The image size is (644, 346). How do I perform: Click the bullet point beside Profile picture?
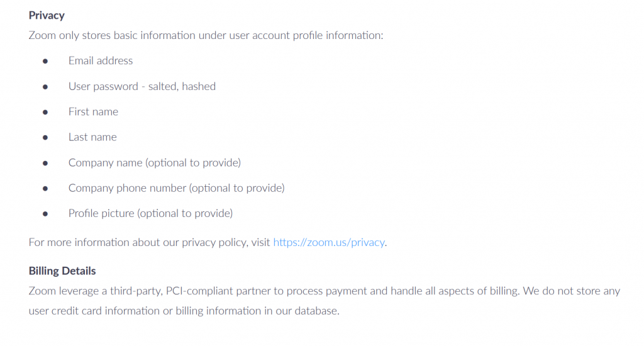pos(45,214)
